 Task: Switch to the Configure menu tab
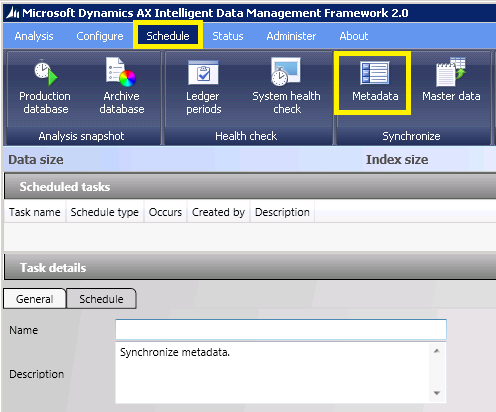pyautogui.click(x=100, y=36)
